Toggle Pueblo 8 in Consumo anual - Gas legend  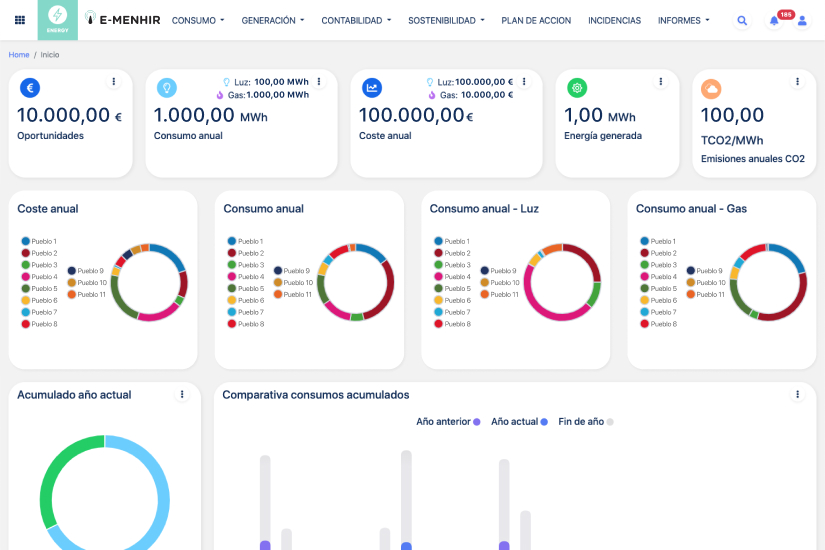click(659, 324)
